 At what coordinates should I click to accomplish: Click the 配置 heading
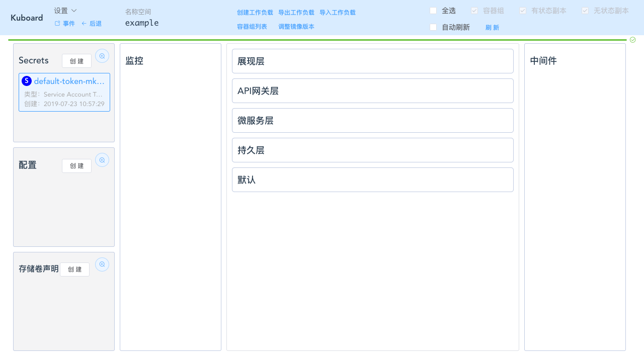point(28,165)
